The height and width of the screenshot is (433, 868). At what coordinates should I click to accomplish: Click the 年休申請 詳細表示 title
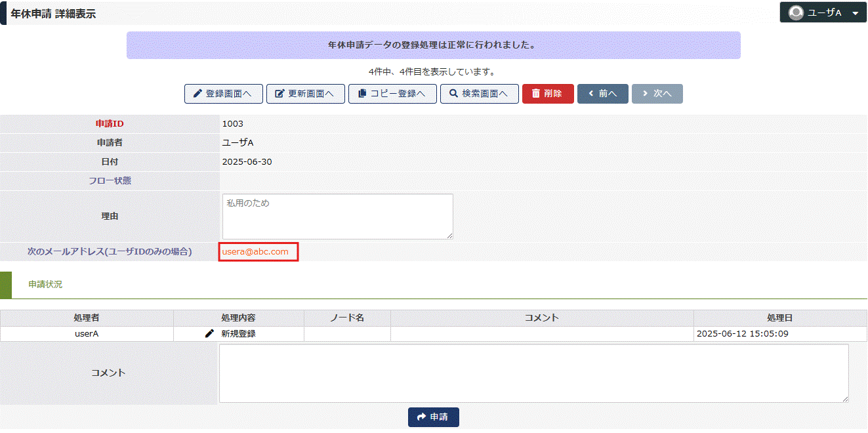click(x=53, y=14)
